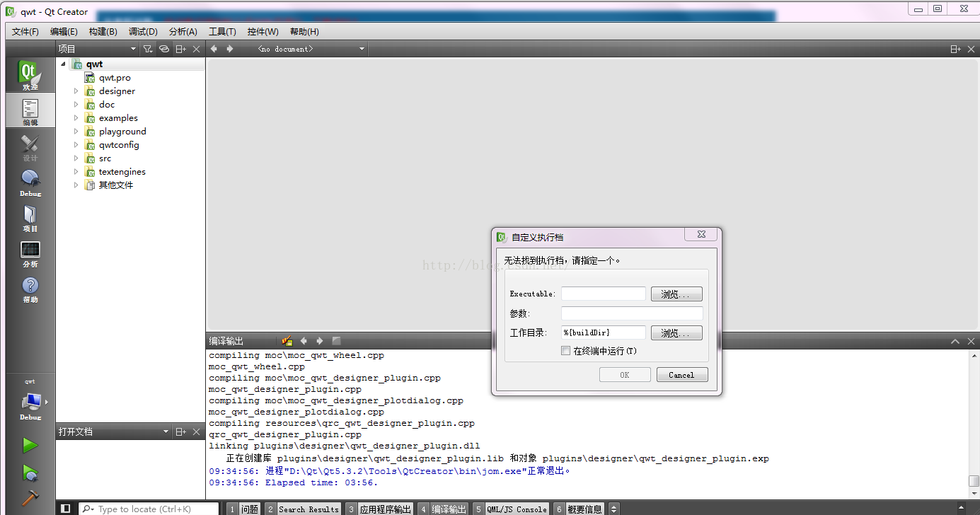The width and height of the screenshot is (980, 515).
Task: Select the 设计 (Design) mode icon
Action: point(30,146)
